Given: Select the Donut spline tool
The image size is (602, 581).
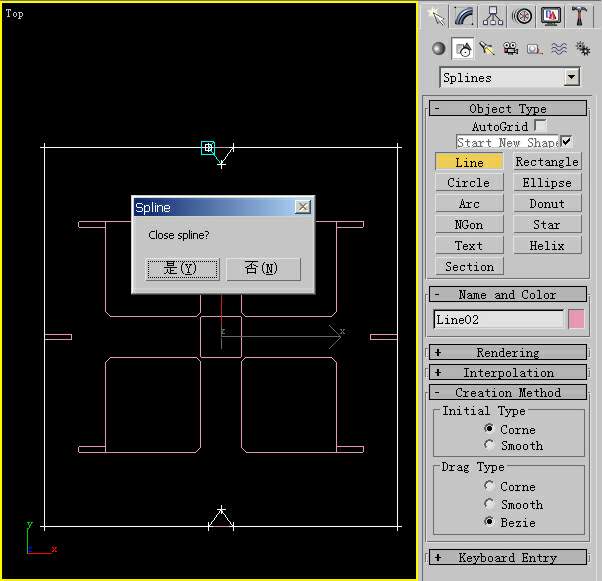Looking at the screenshot, I should (547, 204).
